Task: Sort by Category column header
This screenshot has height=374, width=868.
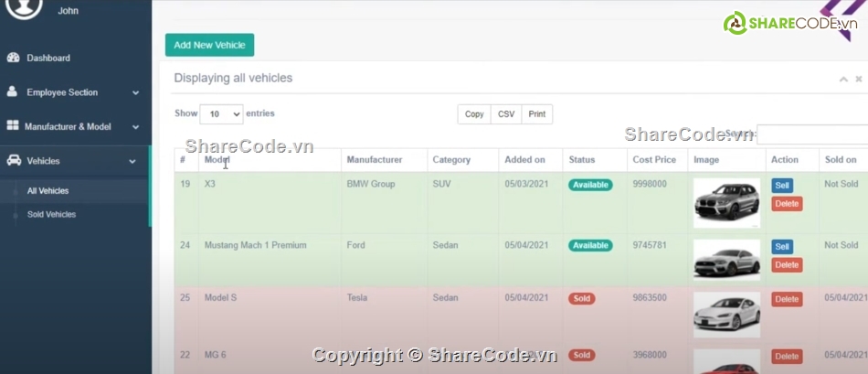Action: tap(463, 160)
